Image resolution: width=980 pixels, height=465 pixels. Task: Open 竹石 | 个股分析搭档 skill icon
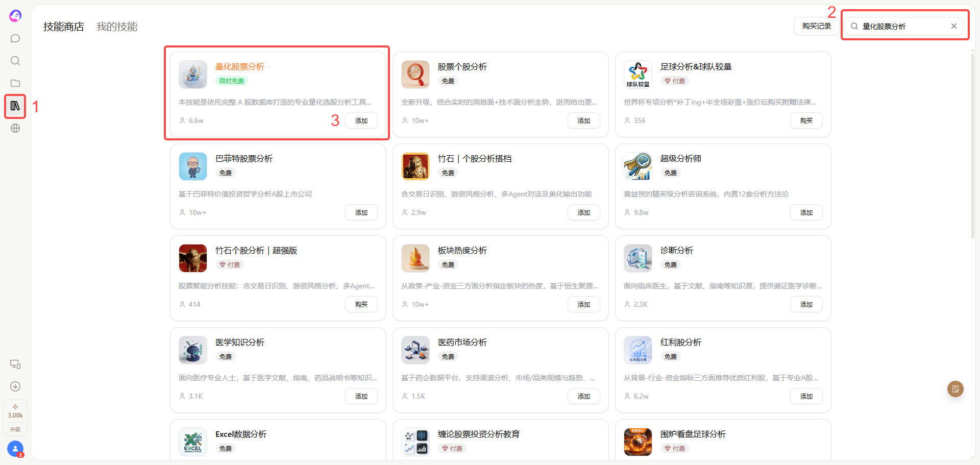click(x=415, y=166)
